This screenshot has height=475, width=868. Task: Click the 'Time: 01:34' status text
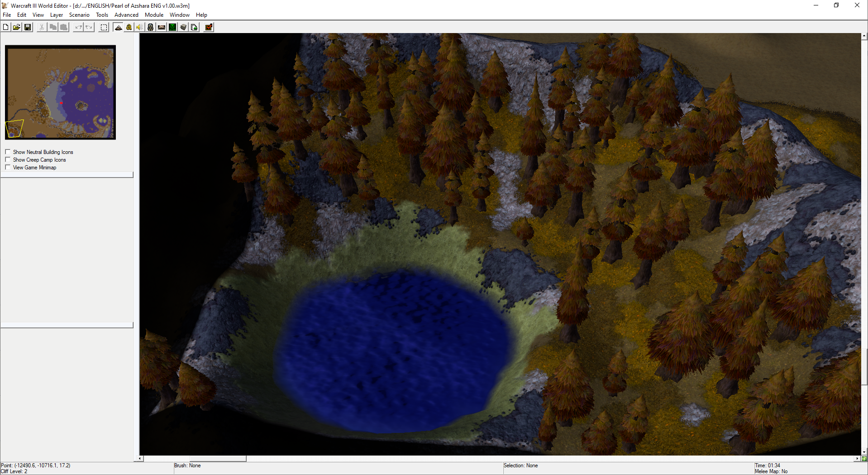click(768, 465)
